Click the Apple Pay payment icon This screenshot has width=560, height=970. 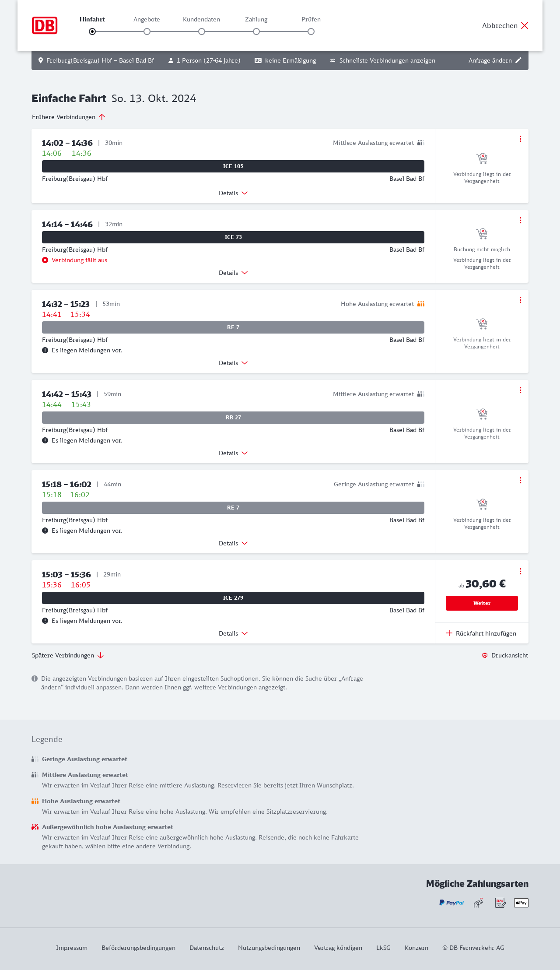(521, 903)
